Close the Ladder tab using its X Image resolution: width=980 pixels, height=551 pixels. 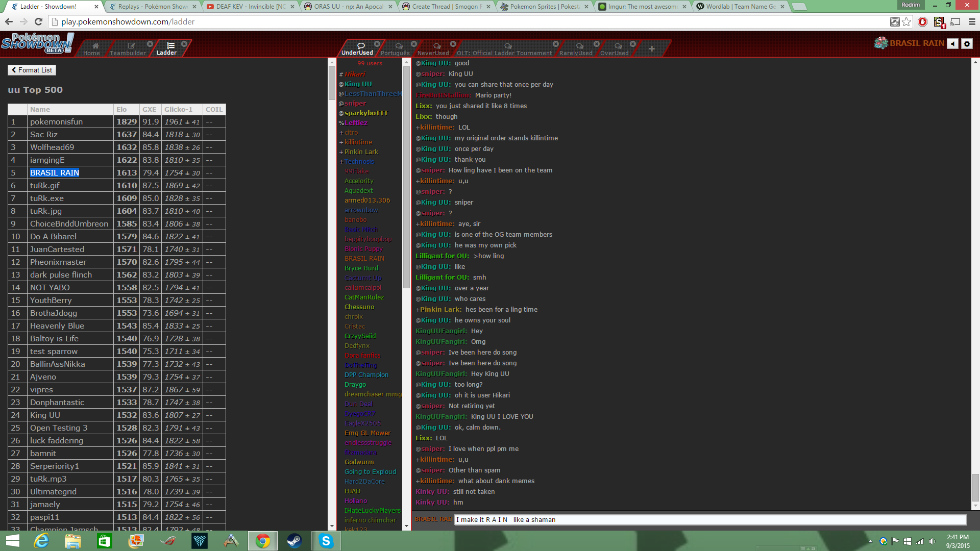point(184,44)
